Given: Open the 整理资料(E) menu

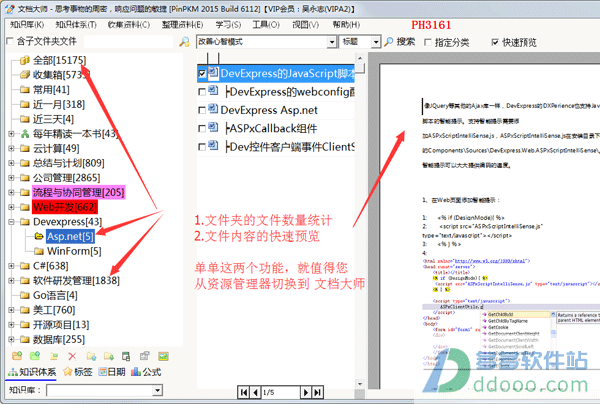Looking at the screenshot, I should tap(182, 24).
